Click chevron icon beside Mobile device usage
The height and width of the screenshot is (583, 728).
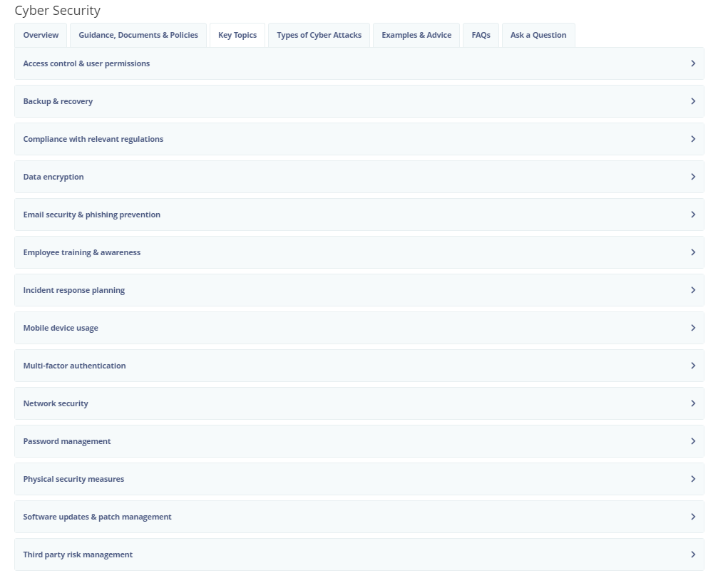(692, 328)
